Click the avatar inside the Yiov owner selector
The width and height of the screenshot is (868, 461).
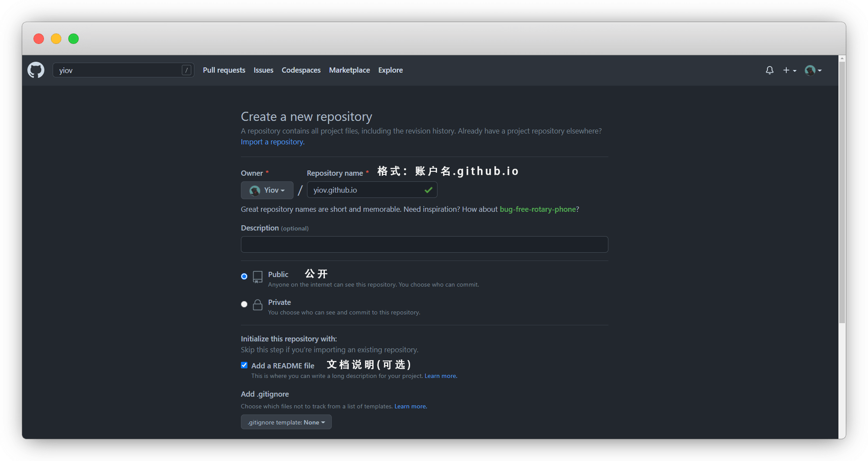pos(254,190)
